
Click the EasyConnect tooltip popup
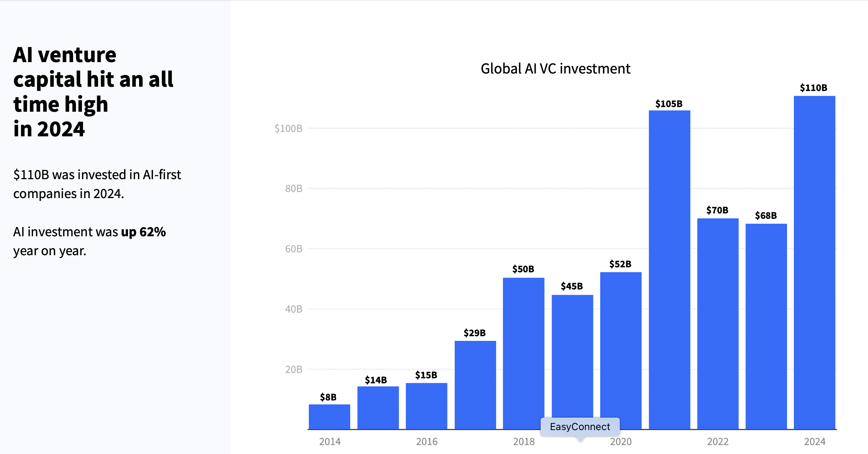coord(580,427)
